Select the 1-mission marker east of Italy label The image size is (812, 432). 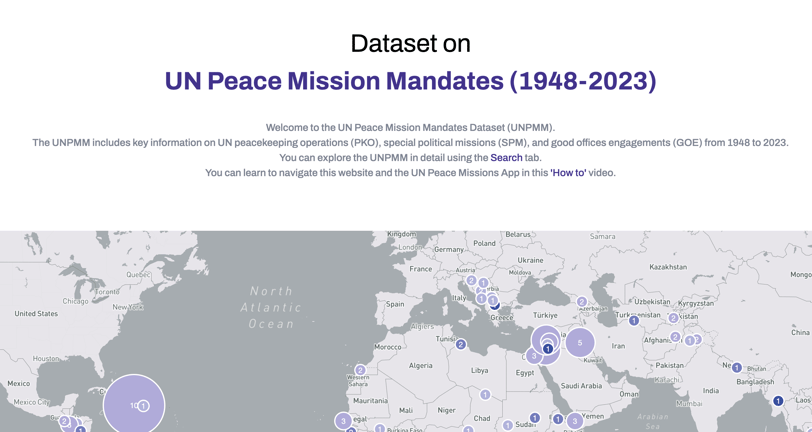click(482, 298)
